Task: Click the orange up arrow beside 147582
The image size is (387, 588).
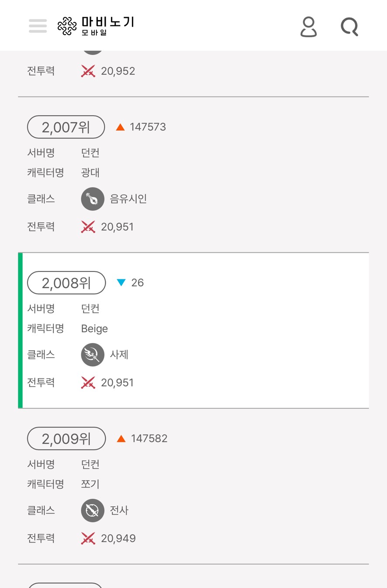Action: tap(121, 438)
